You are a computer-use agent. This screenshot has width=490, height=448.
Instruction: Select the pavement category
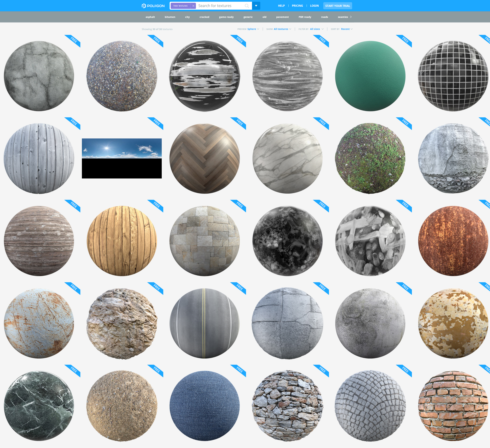coord(282,17)
